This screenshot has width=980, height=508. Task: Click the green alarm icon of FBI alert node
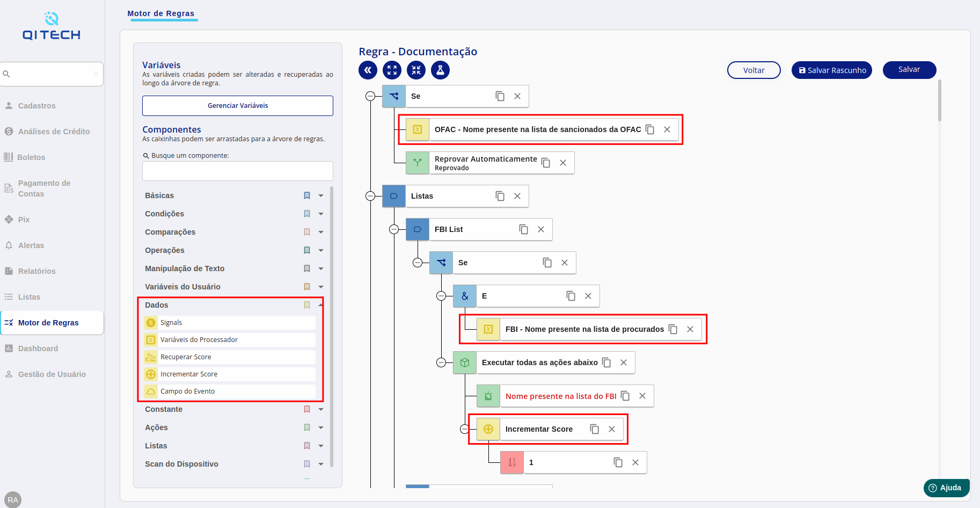(x=488, y=396)
